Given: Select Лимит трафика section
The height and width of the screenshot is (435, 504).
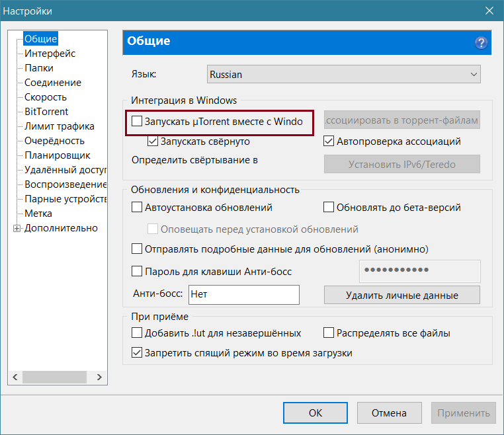Looking at the screenshot, I should (60, 126).
